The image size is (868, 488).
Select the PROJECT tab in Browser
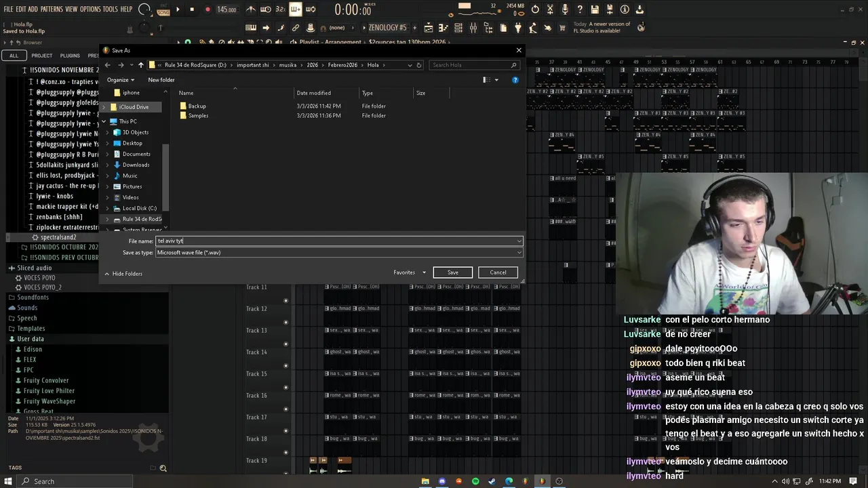pyautogui.click(x=41, y=56)
